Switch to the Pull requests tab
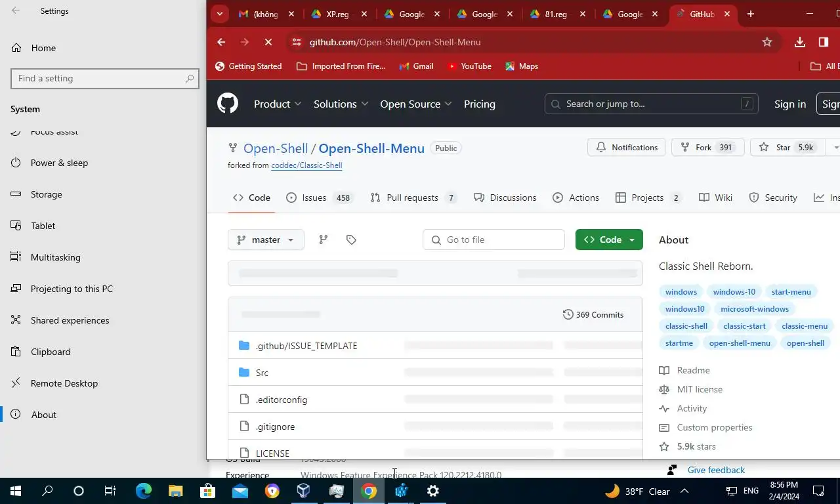Image resolution: width=840 pixels, height=504 pixels. pyautogui.click(x=413, y=198)
